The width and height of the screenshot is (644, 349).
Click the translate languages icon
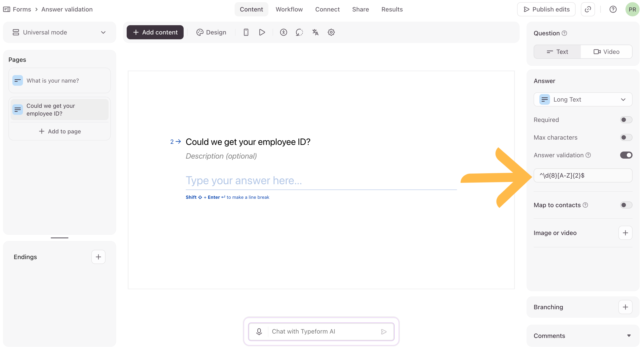point(315,32)
